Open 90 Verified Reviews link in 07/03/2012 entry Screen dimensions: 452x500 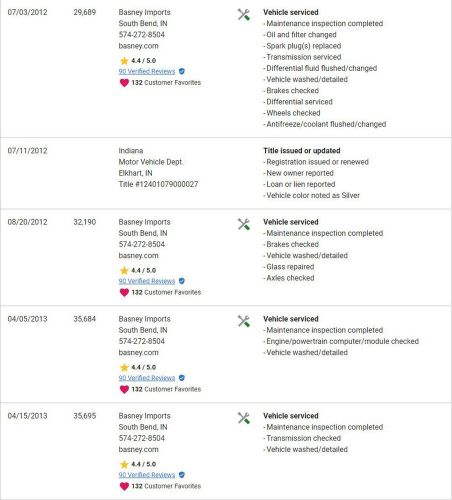(147, 71)
